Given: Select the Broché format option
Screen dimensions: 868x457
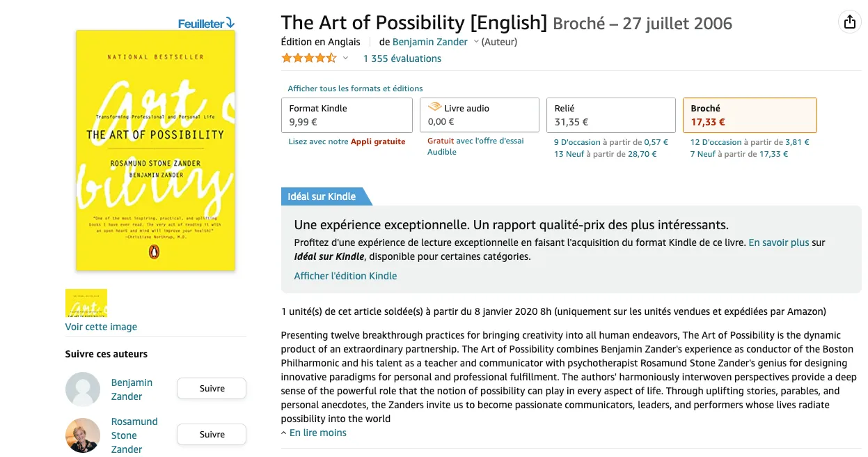Looking at the screenshot, I should [x=750, y=115].
